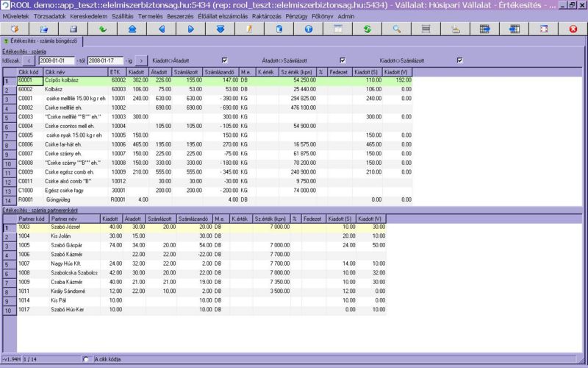Toggle the Kiadott<>Számlázott checkbox
Screen dimensions: 588x368
(460, 60)
